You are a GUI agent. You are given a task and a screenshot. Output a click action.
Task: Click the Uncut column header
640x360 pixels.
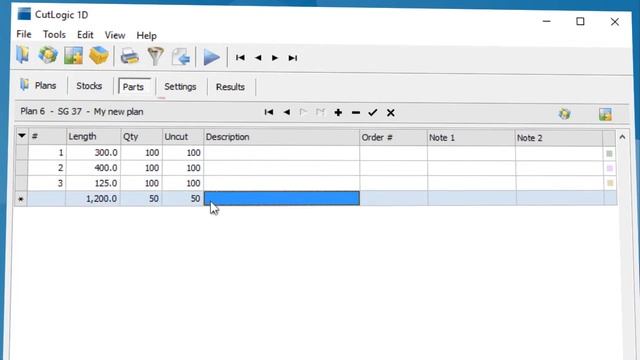pyautogui.click(x=183, y=137)
